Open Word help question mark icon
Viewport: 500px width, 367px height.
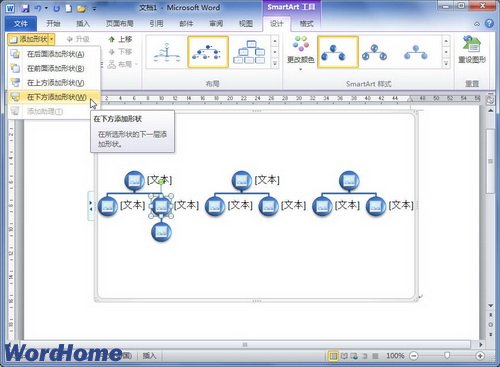pos(489,23)
